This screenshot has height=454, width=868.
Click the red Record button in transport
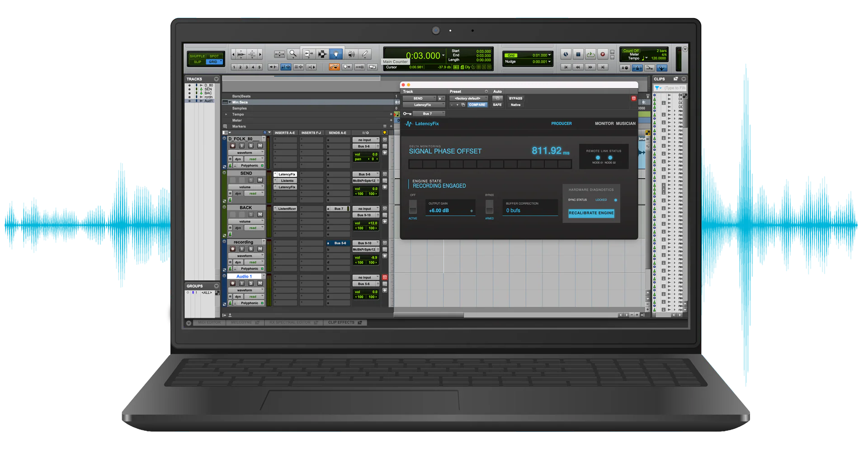tap(603, 54)
